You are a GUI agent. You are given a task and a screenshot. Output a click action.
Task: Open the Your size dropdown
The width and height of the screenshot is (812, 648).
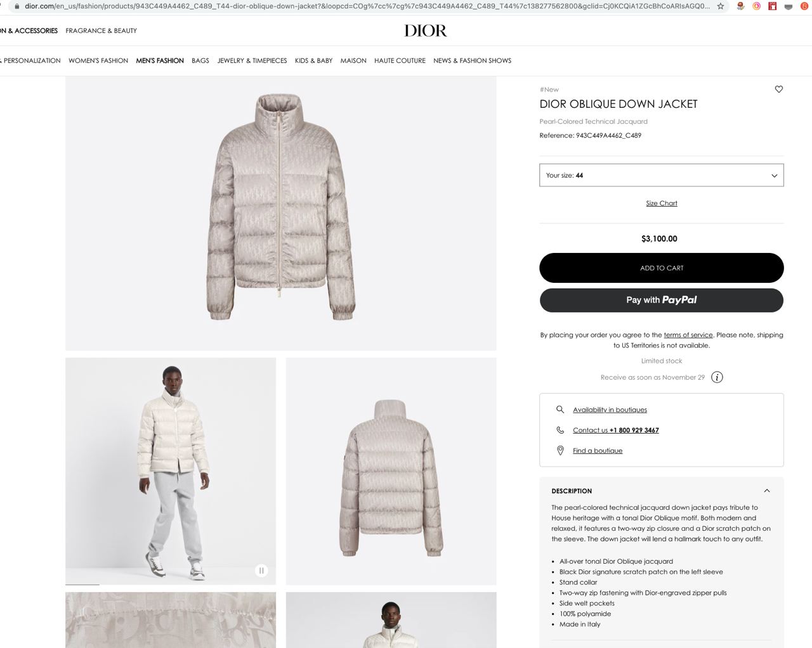(x=662, y=175)
